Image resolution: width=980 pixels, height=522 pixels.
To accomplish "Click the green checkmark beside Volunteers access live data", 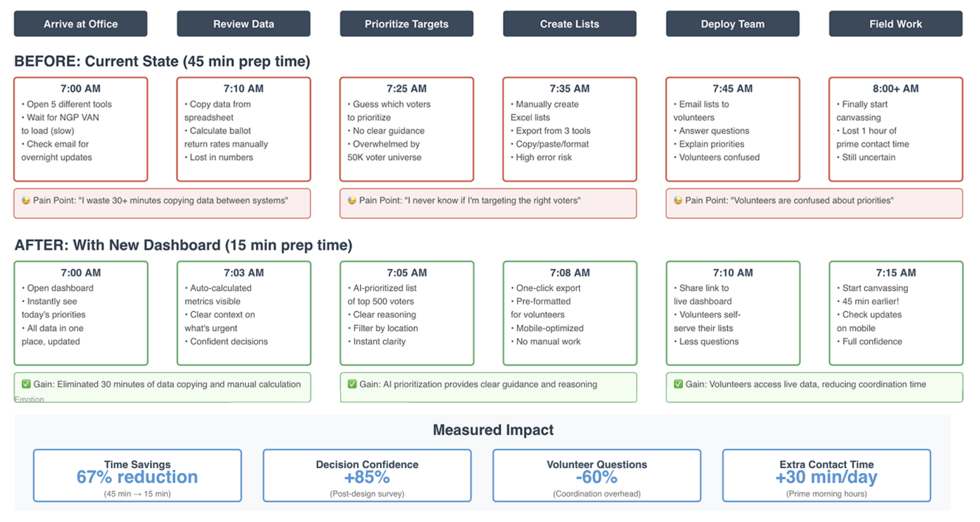I will (678, 384).
